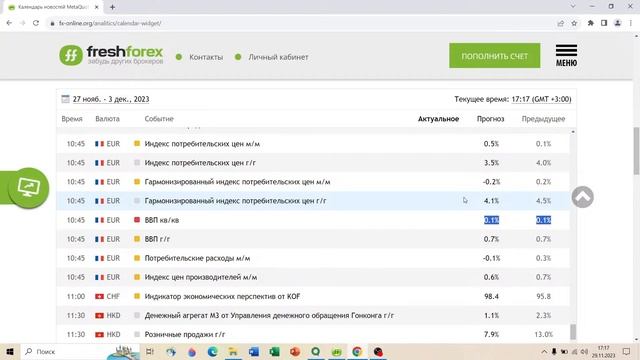Viewport: 640px width, 360px height.
Task: Click the floating green monitor chart widget
Action: (x=28, y=187)
